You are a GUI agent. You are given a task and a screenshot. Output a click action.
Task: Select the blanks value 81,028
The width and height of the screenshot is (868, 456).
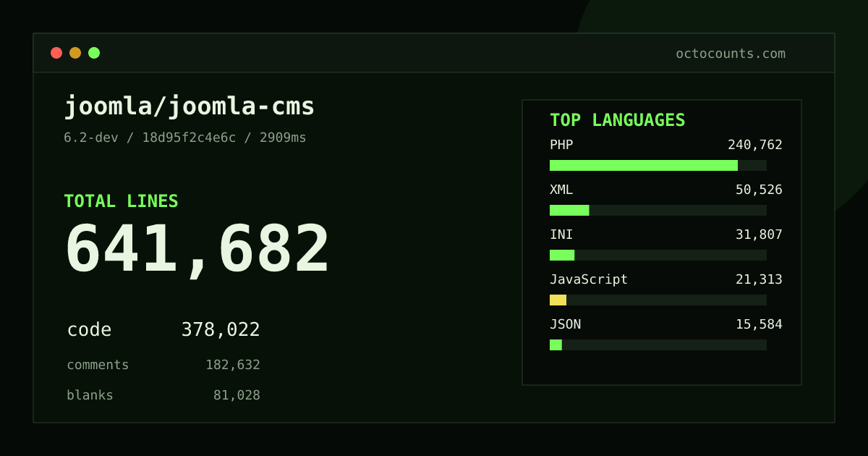[237, 395]
